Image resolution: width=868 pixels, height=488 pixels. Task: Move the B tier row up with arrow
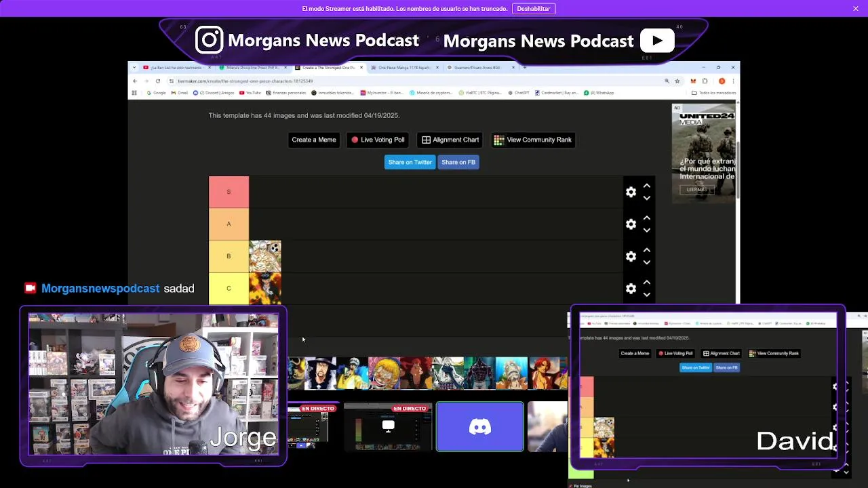[x=647, y=250]
